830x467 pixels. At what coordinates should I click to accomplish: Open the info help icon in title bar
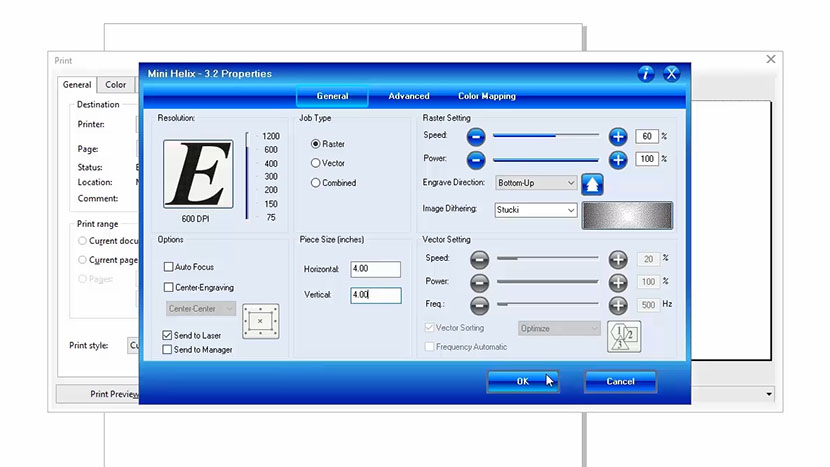646,74
